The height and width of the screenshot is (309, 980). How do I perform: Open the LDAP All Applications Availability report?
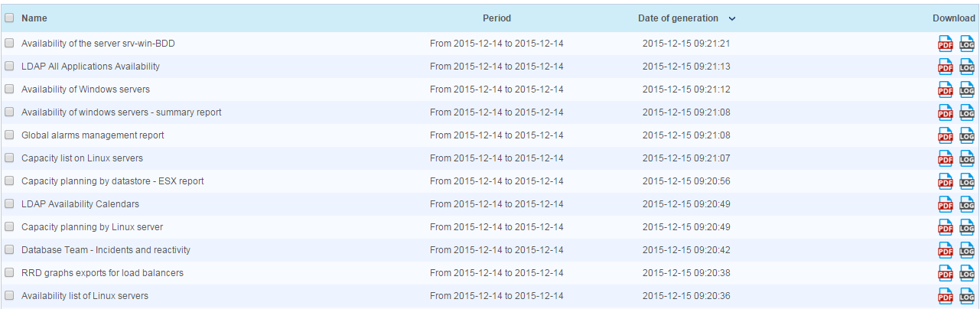click(x=90, y=67)
